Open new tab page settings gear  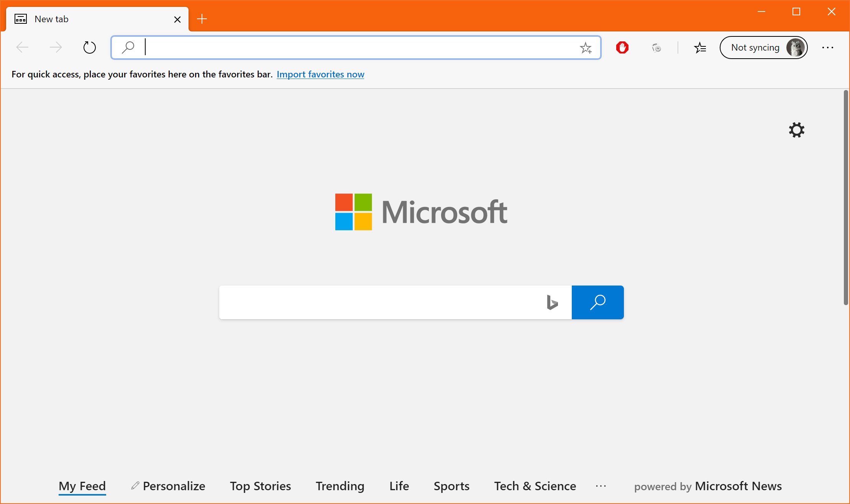click(x=797, y=130)
